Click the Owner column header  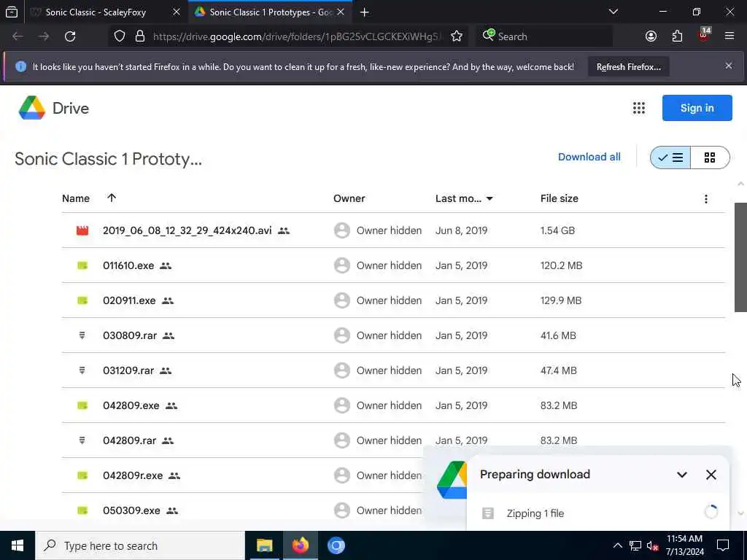coord(349,198)
